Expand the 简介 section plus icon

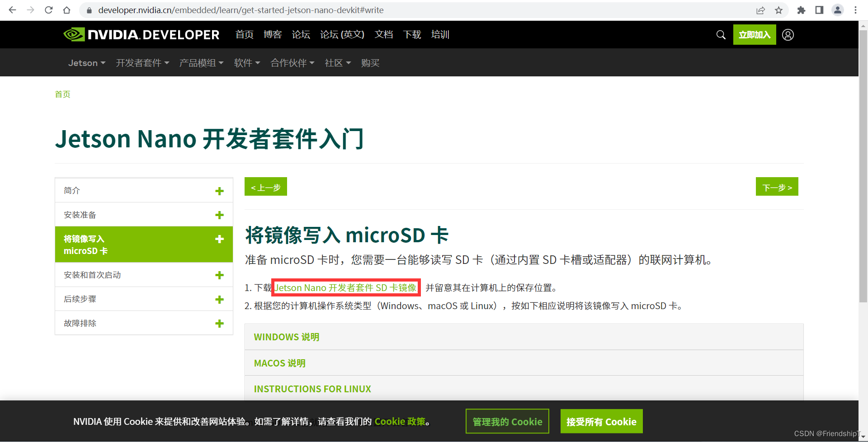pos(219,191)
